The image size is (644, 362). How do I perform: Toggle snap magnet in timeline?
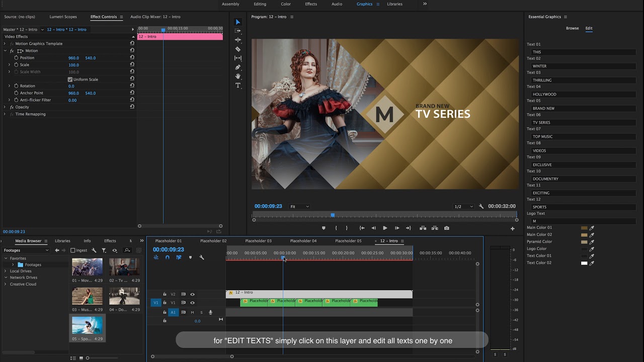(x=168, y=257)
